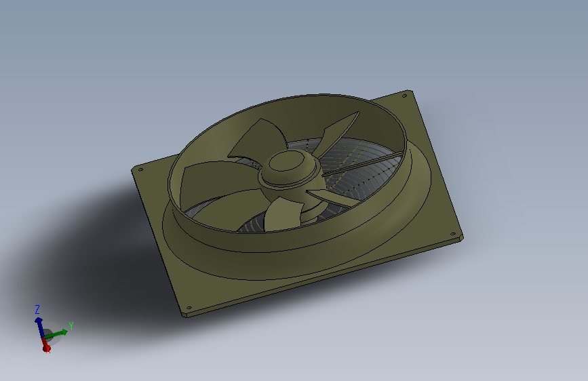Select the support strut crossing the grille
The height and width of the screenshot is (381, 588).
coord(364,163)
